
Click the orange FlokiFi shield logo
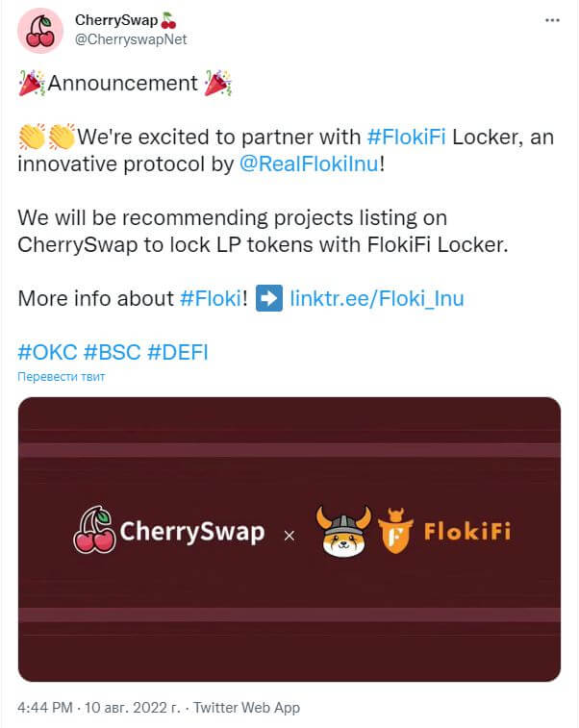click(395, 531)
